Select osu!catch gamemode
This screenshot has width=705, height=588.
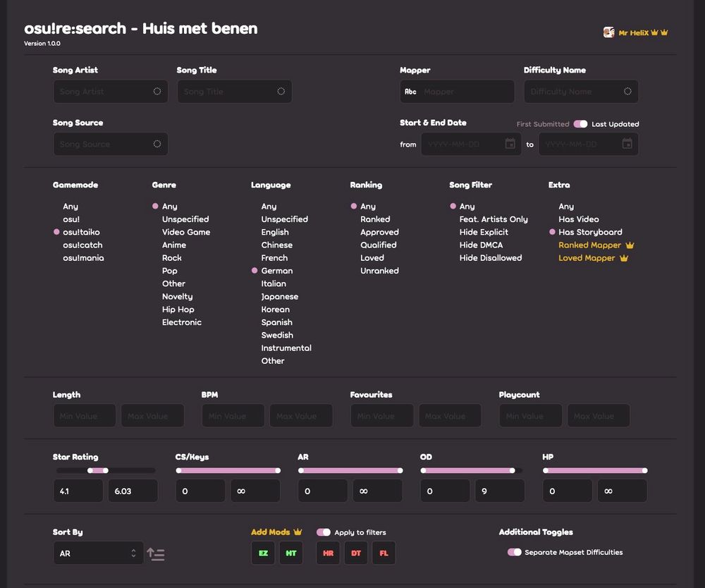pyautogui.click(x=82, y=245)
